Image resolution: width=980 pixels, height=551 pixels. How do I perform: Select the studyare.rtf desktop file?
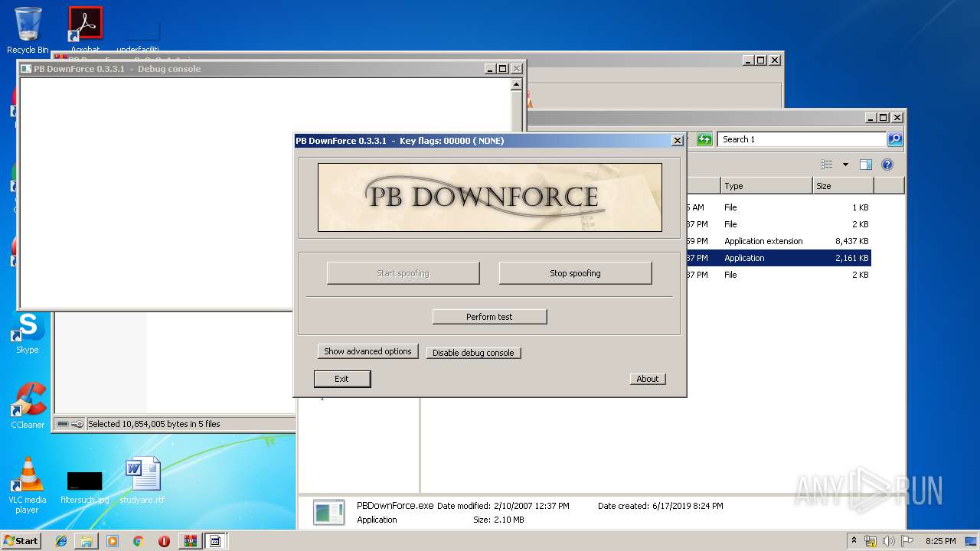click(142, 481)
